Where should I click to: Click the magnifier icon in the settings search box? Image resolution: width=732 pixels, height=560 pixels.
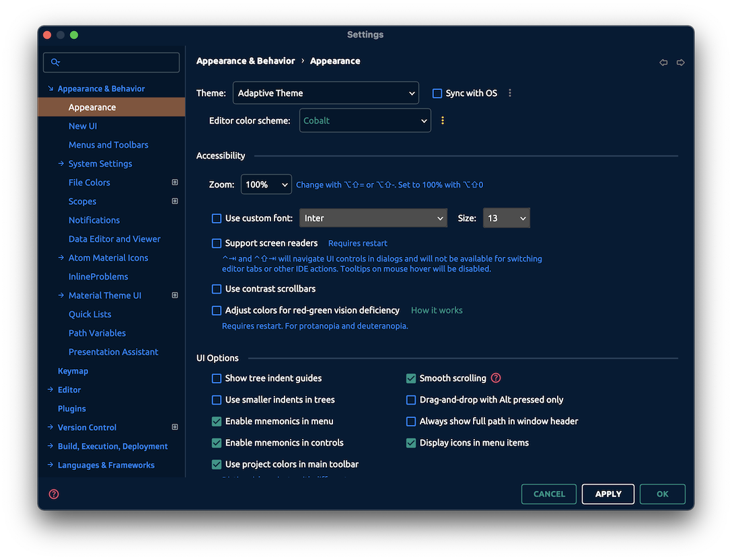coord(56,62)
